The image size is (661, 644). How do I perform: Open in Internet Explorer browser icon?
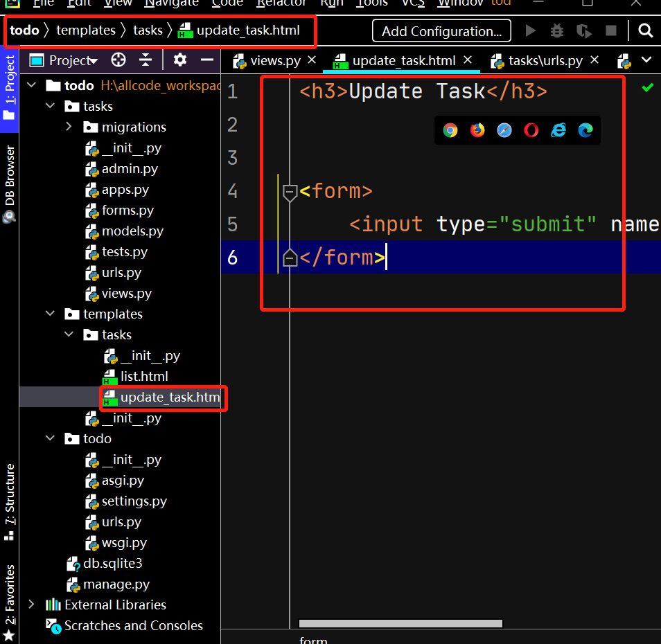tap(558, 130)
